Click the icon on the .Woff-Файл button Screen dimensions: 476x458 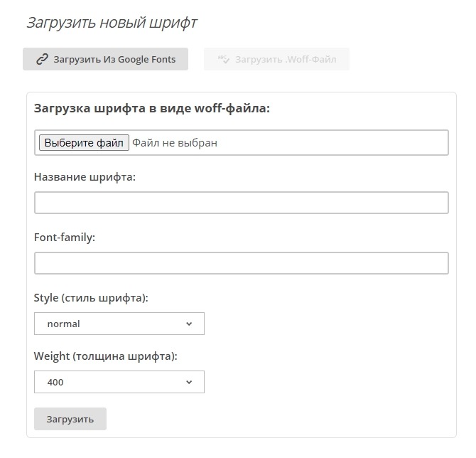click(x=223, y=59)
